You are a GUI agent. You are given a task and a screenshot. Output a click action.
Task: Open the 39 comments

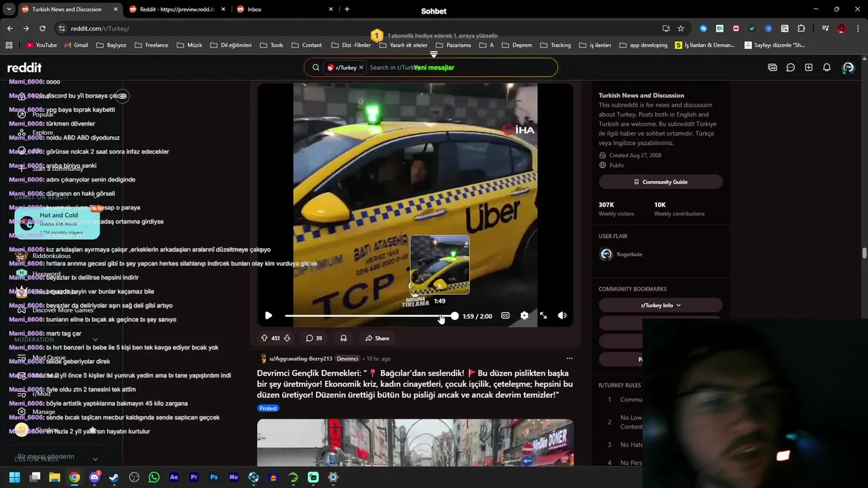tap(314, 338)
